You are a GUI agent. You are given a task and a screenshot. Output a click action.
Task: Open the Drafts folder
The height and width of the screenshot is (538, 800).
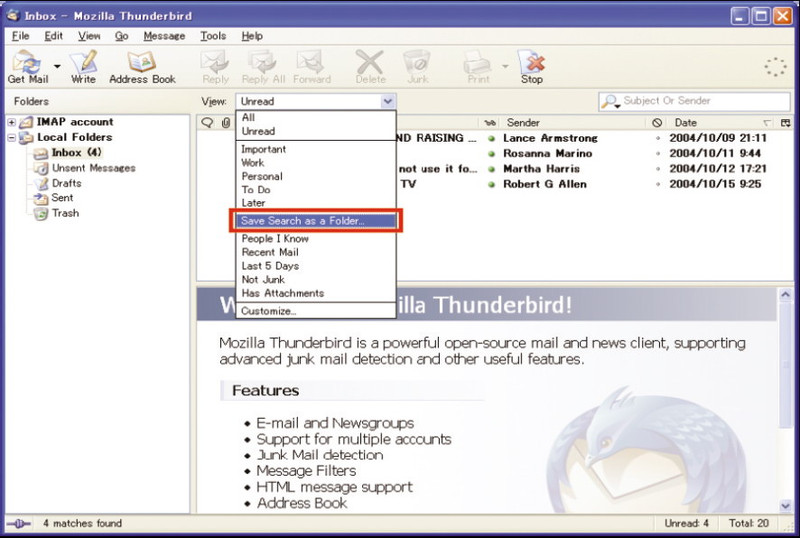(x=66, y=183)
